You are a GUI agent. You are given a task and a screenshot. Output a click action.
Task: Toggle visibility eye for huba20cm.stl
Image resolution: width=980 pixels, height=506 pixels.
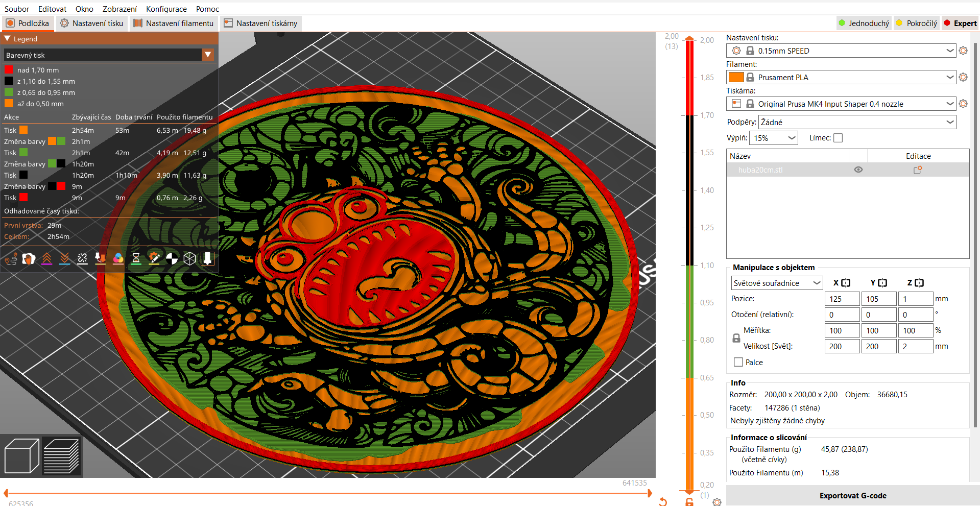click(858, 170)
